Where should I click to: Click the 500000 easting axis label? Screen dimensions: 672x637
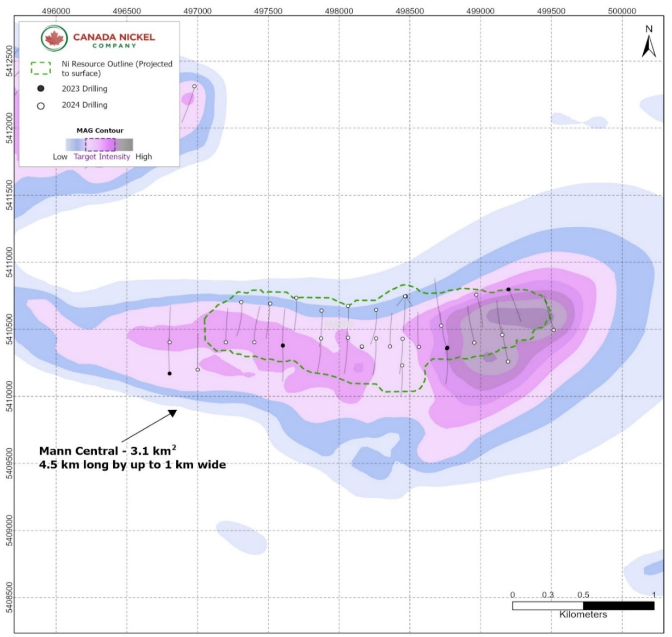tap(622, 11)
